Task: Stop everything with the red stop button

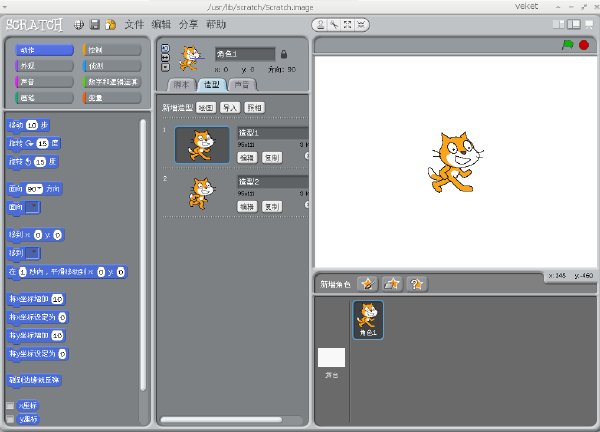Action: click(x=584, y=45)
